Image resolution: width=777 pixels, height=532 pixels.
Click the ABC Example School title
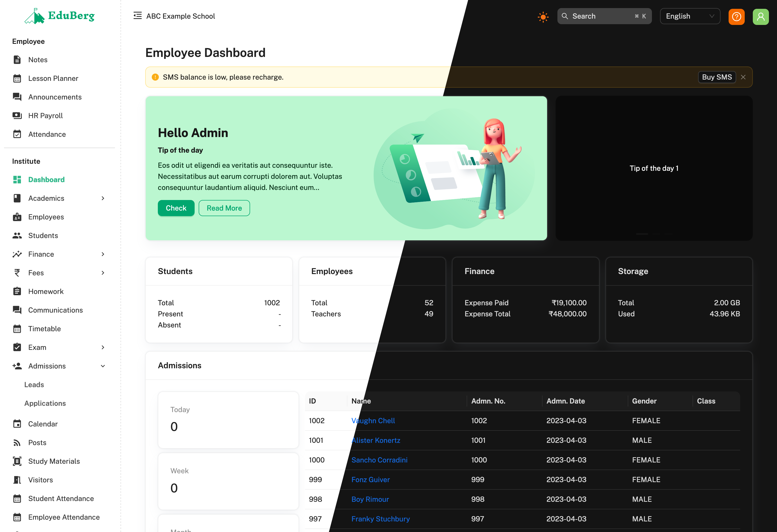click(x=181, y=16)
